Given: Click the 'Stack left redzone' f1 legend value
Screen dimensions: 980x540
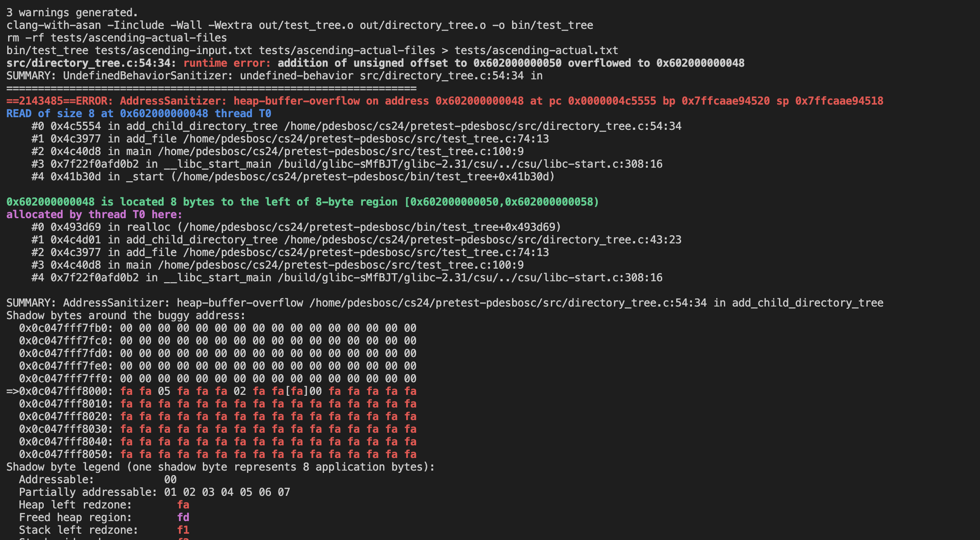Looking at the screenshot, I should [183, 530].
